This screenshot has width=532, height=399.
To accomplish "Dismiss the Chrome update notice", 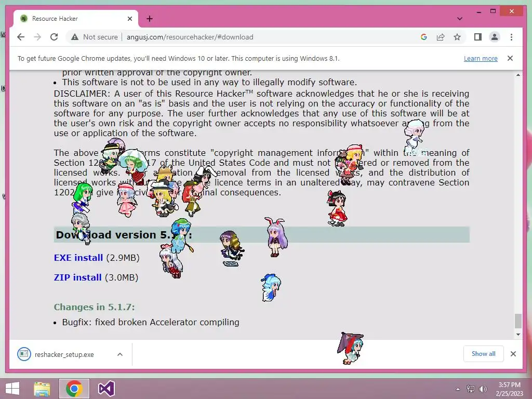I will click(x=510, y=58).
